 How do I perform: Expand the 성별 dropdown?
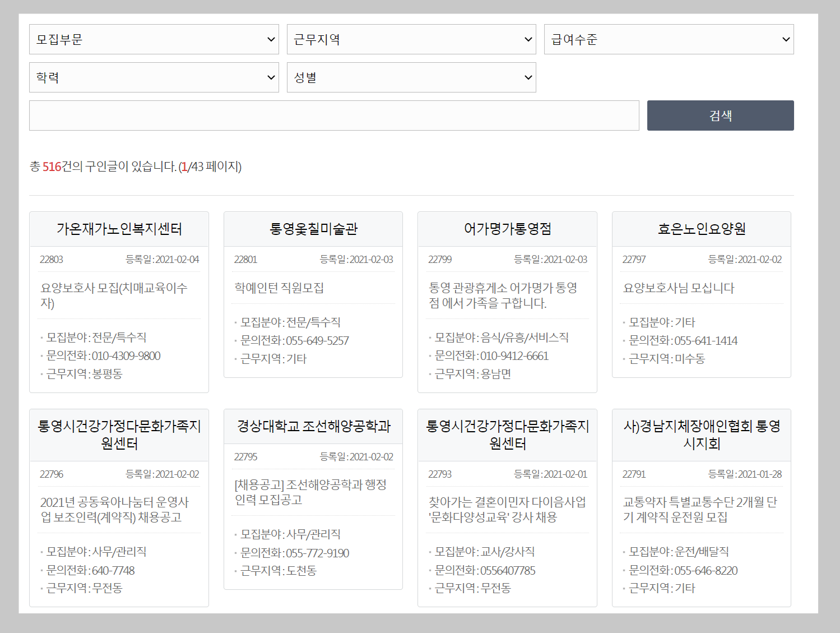pyautogui.click(x=411, y=77)
